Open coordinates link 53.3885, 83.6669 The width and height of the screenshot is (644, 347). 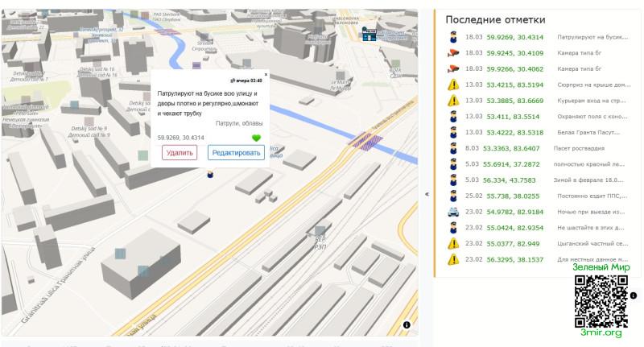(x=514, y=101)
